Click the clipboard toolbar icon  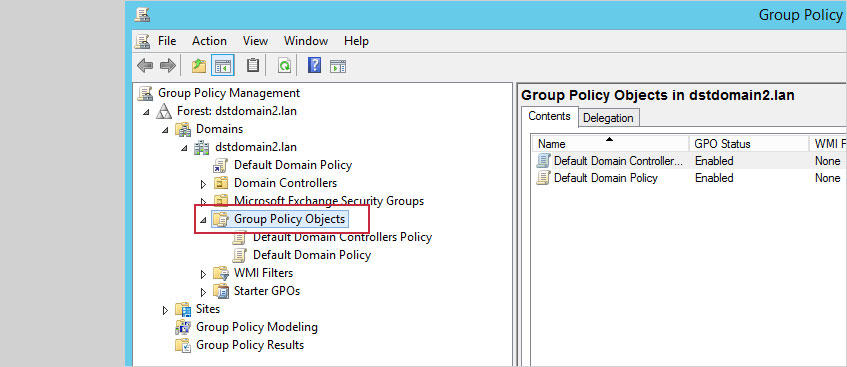253,66
